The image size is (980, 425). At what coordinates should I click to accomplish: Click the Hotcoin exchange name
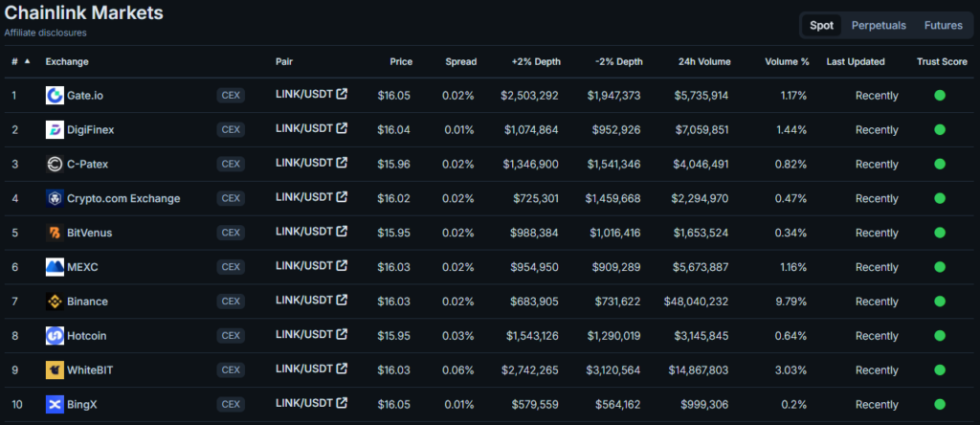tap(87, 336)
